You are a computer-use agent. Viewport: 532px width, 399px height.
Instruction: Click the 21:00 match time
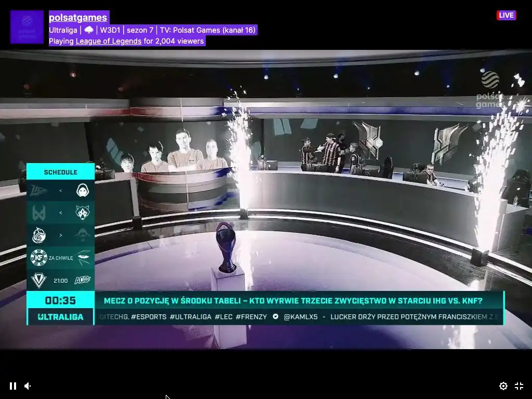coord(60,281)
